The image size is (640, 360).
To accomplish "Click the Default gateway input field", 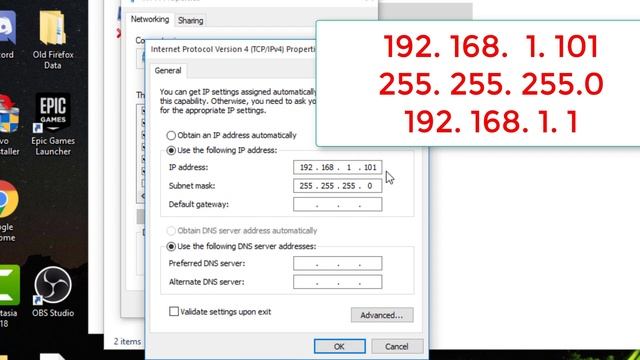I will 338,204.
